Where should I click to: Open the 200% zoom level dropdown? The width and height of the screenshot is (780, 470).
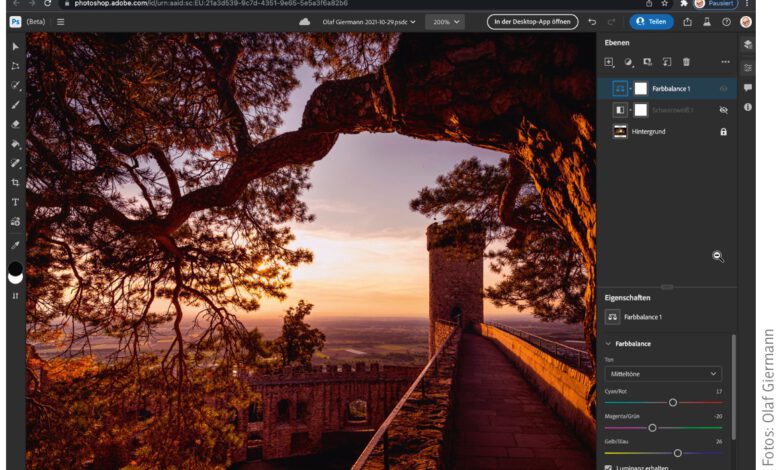(445, 21)
